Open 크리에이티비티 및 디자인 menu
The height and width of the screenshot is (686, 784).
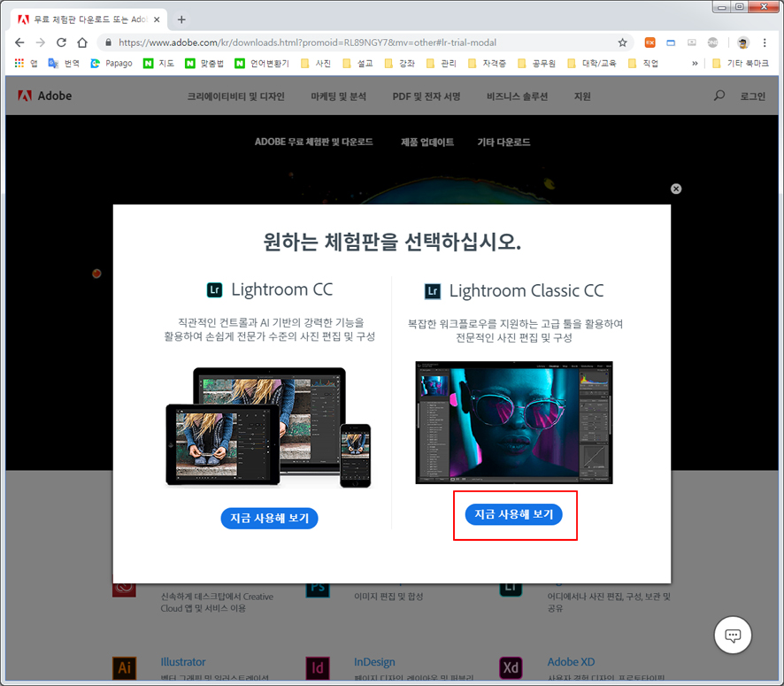point(235,96)
